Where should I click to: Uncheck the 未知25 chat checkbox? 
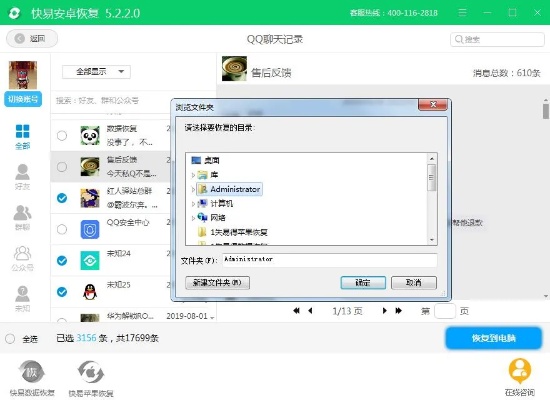point(62,292)
